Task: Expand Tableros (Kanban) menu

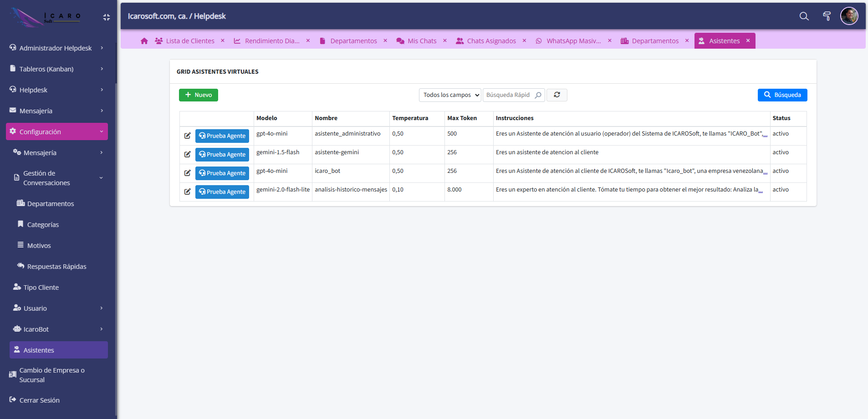Action: pyautogui.click(x=57, y=69)
